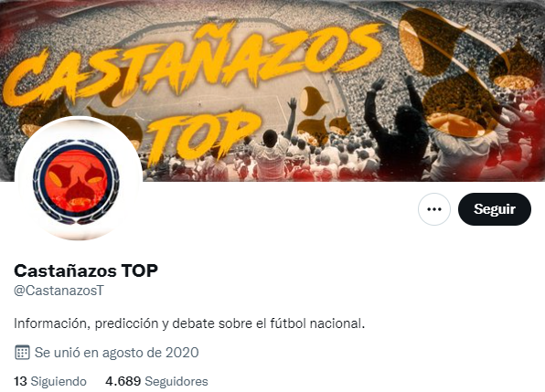545x392 pixels.
Task: Open the stadium header banner image
Action: [x=272, y=90]
